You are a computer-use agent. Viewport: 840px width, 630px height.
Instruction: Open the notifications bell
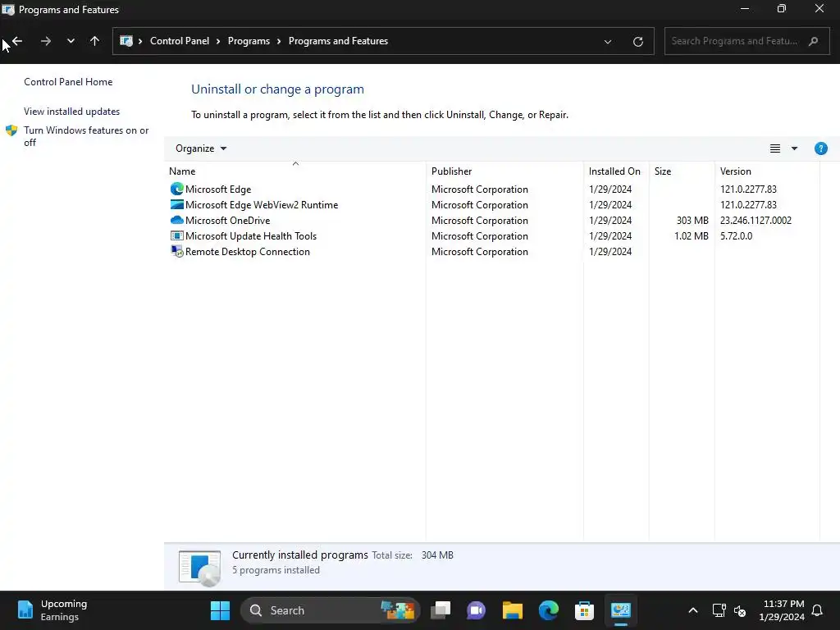(817, 610)
